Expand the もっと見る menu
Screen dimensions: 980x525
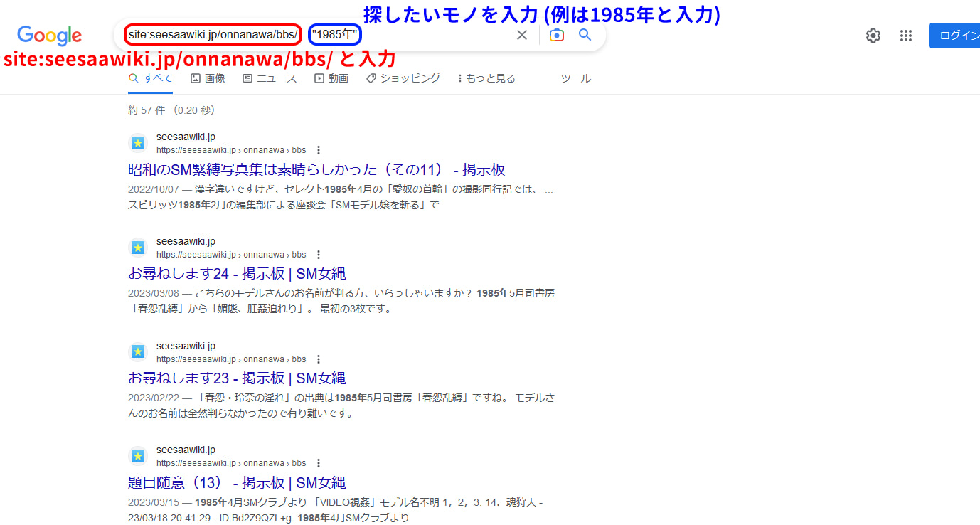tap(487, 78)
